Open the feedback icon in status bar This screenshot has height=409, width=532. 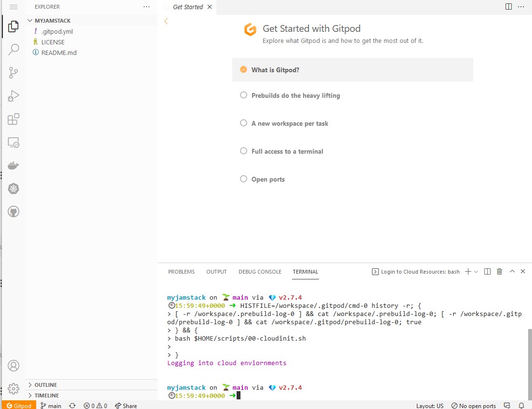point(507,406)
